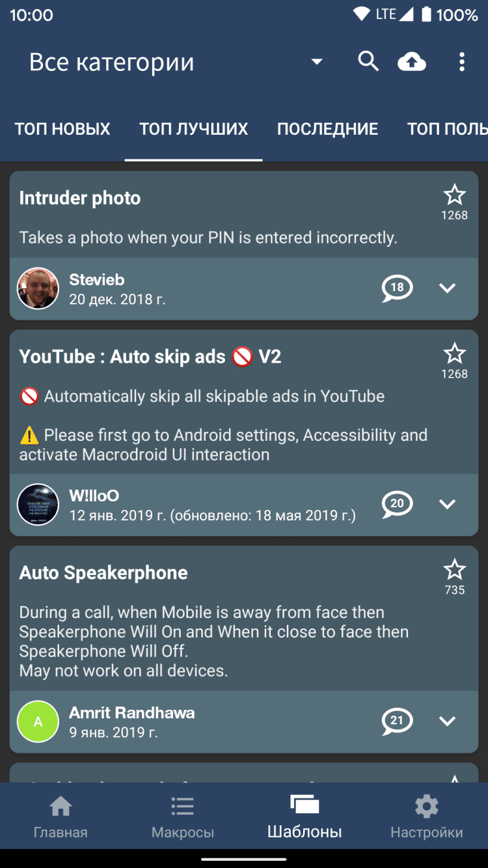Switch to the ТОП НОВЫХ tab

point(62,129)
